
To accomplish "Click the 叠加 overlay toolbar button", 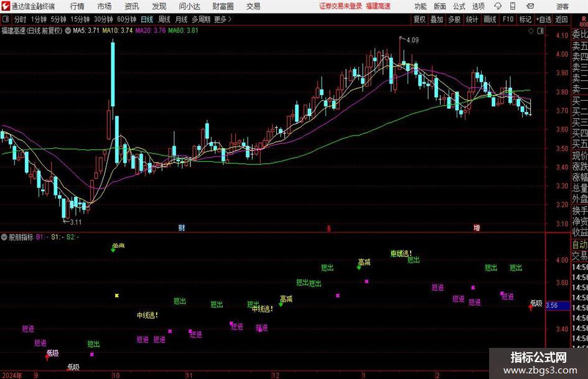I will pos(437,19).
